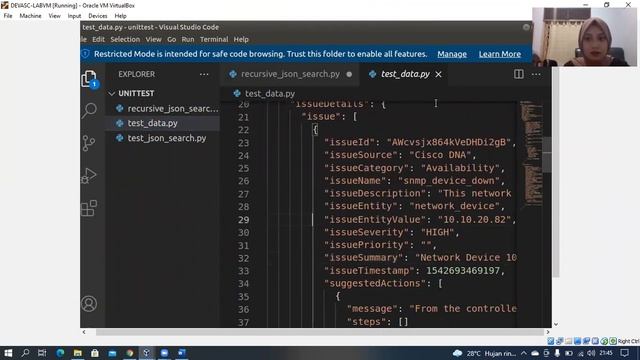
Task: Open the VirtualBox Input menu
Action: coord(74,16)
